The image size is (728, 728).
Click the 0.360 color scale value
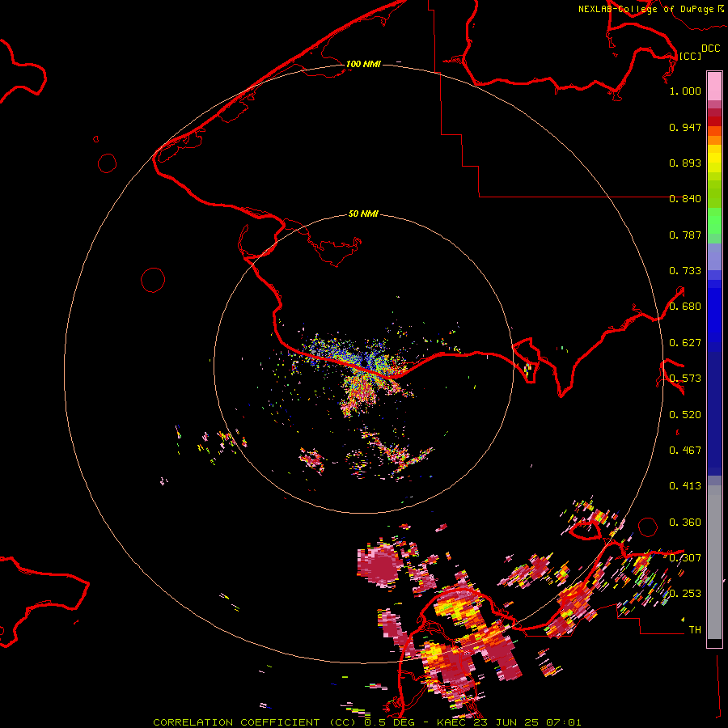(685, 523)
